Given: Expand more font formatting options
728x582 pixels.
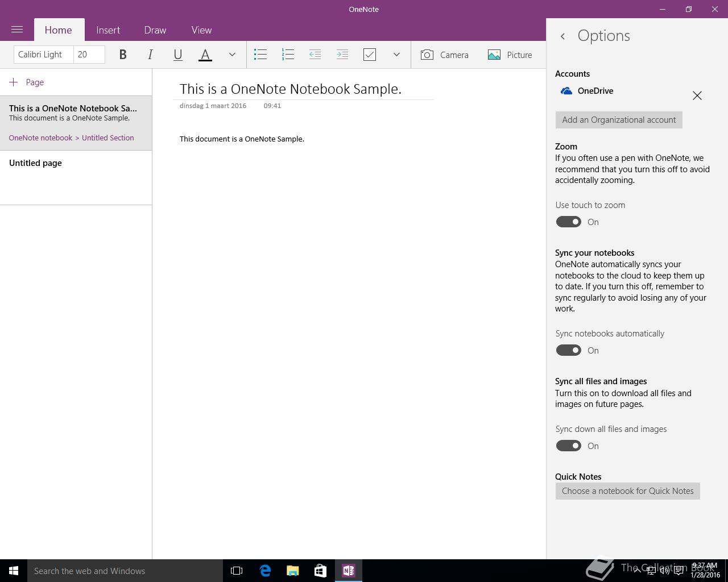Looking at the screenshot, I should coord(232,55).
